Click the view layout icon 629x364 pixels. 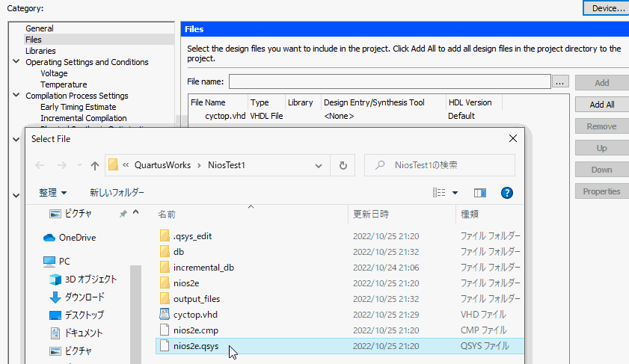(x=439, y=193)
